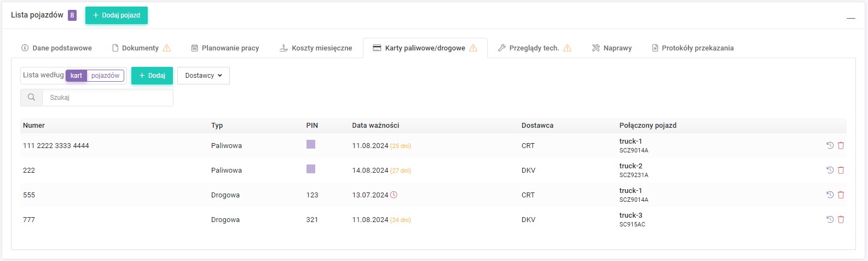
Task: Click the 24 dni remaining label
Action: coord(401,220)
